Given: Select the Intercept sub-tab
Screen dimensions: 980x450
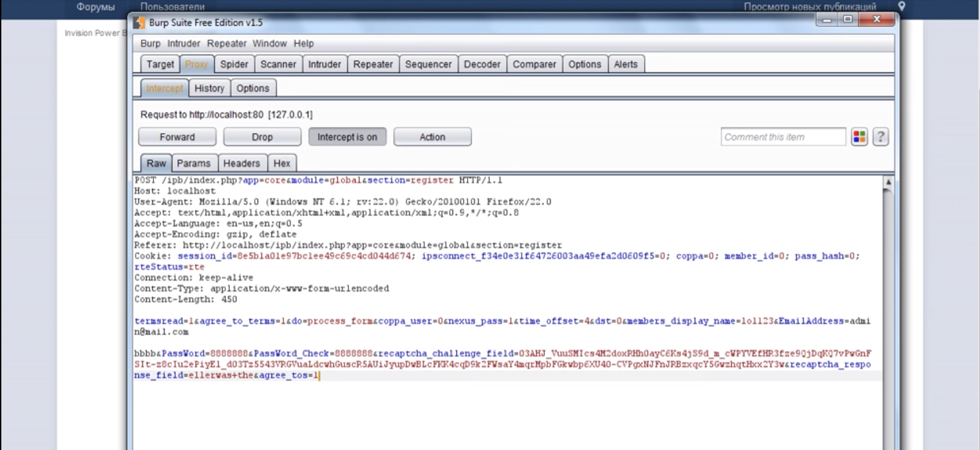Looking at the screenshot, I should tap(165, 88).
